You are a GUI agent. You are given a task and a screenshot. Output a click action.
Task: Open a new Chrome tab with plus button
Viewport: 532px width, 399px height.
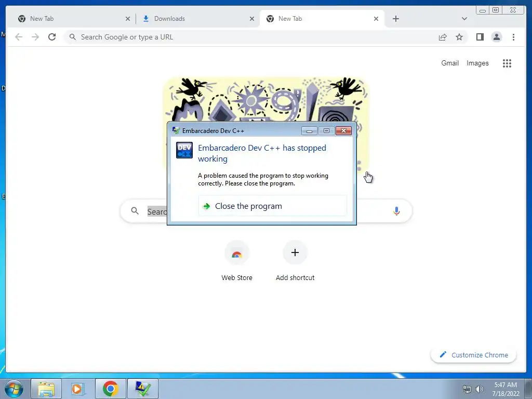[x=395, y=19]
